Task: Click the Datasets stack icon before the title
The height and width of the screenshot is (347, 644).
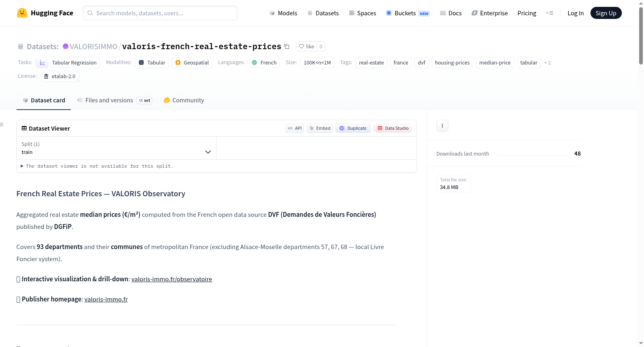Action: click(21, 46)
